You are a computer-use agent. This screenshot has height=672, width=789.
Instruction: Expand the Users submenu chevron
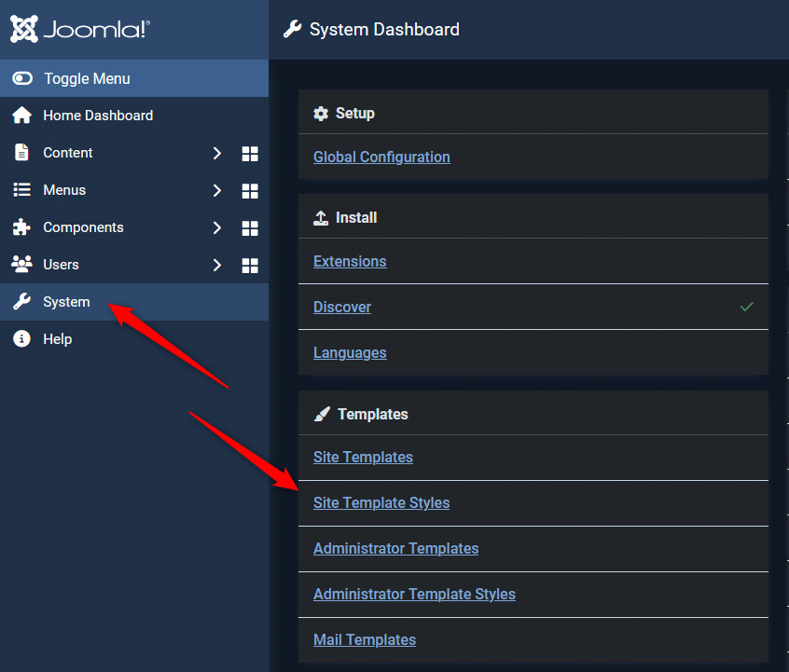click(x=216, y=265)
